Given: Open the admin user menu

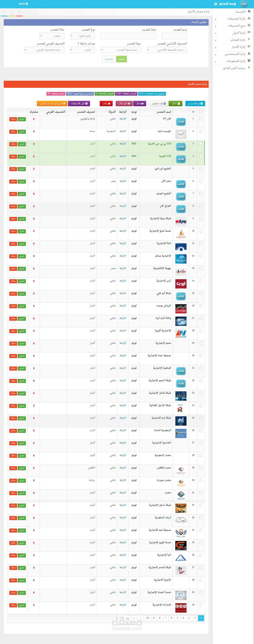Looking at the screenshot, I should [x=23, y=4].
